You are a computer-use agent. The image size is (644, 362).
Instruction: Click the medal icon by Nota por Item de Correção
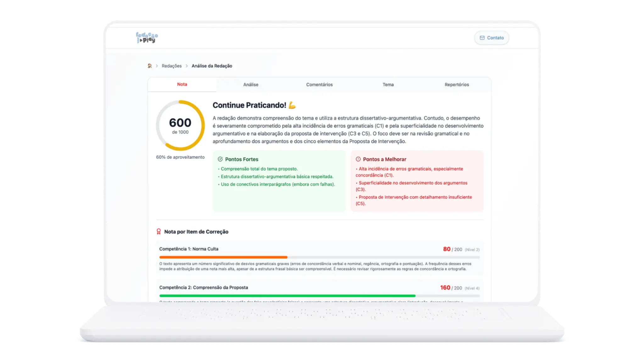tap(159, 232)
